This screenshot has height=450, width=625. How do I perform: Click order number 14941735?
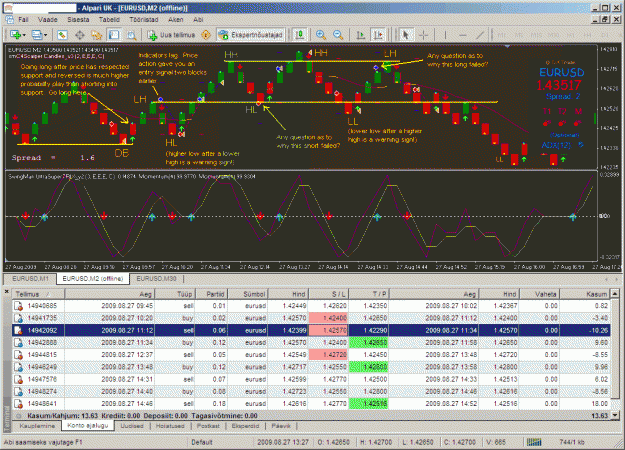tap(42, 318)
